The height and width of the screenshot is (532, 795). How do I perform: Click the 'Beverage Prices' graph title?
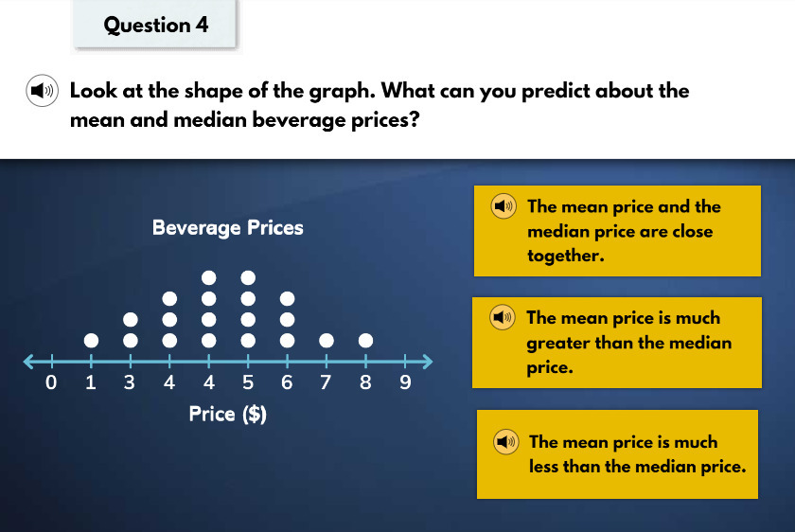click(228, 228)
